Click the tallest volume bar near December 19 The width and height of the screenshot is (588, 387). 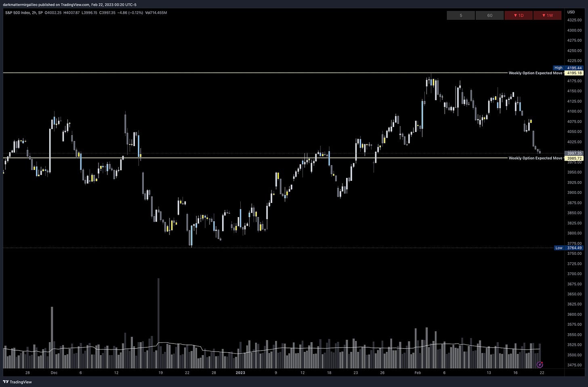[x=158, y=323]
